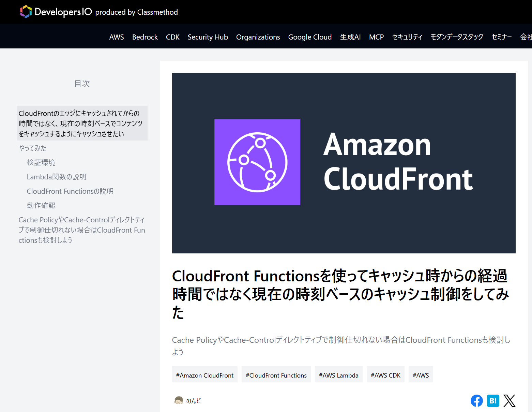532x412 pixels.
Task: Select the 生成AI navigation item
Action: click(x=350, y=37)
